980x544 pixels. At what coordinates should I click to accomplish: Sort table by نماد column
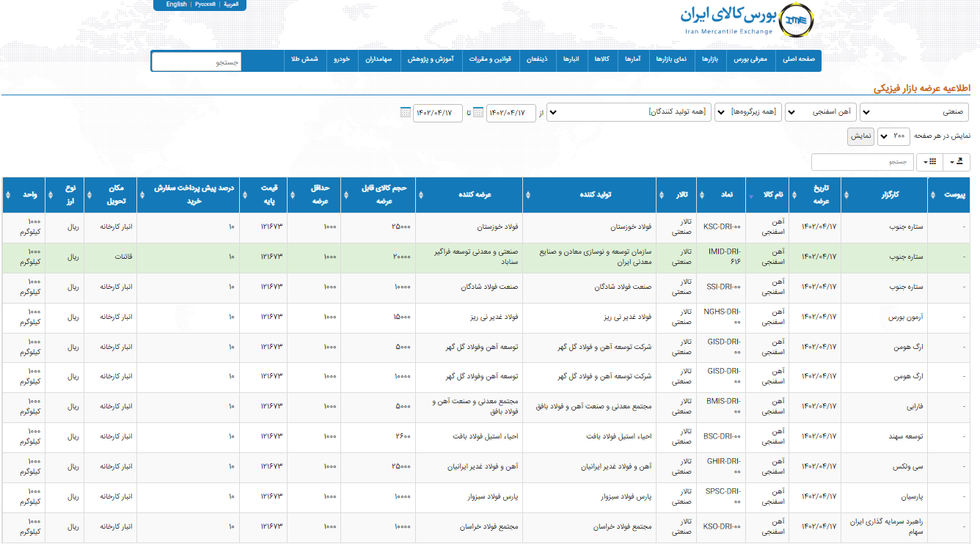721,195
